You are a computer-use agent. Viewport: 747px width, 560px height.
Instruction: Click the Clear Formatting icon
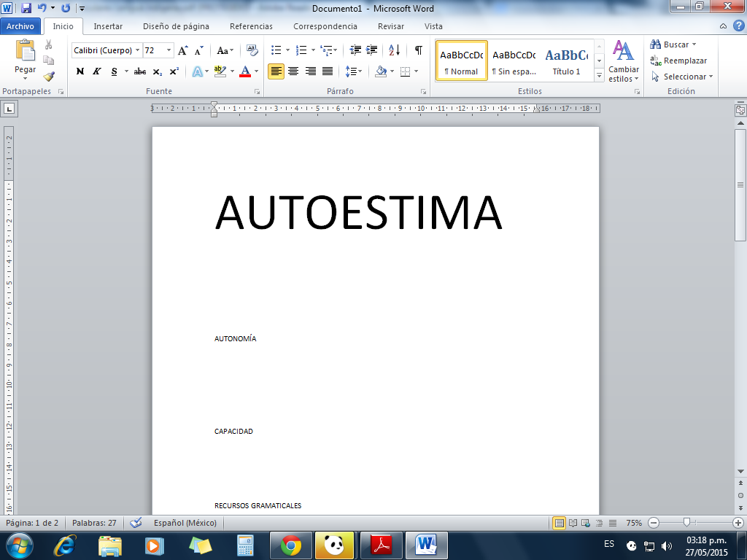coord(252,50)
